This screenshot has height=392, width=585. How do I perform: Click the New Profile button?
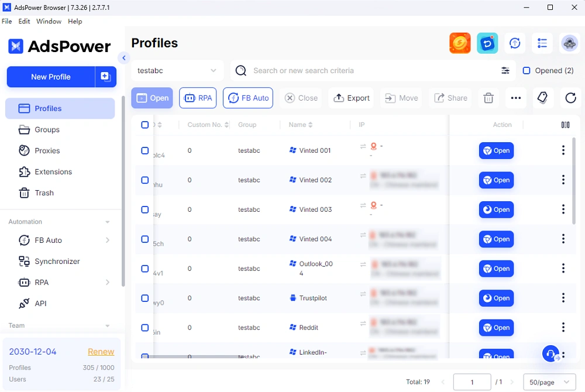(51, 77)
